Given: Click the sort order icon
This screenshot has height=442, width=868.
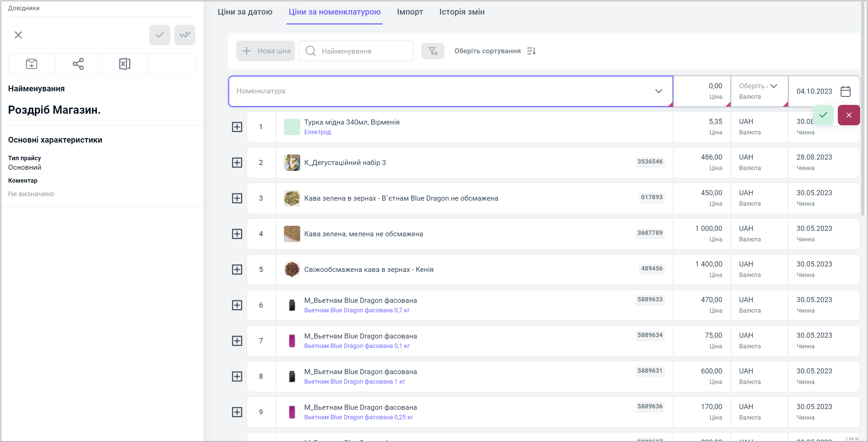Looking at the screenshot, I should click(531, 51).
